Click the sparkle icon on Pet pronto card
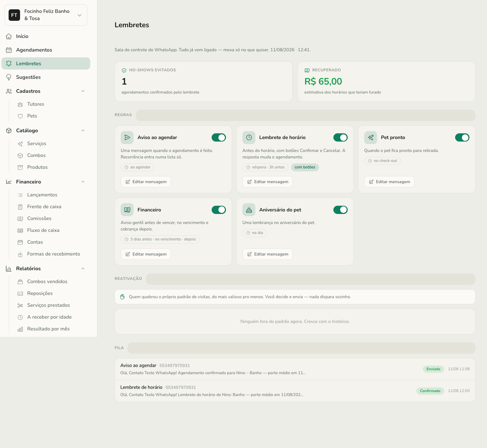487x448 pixels. tap(371, 138)
